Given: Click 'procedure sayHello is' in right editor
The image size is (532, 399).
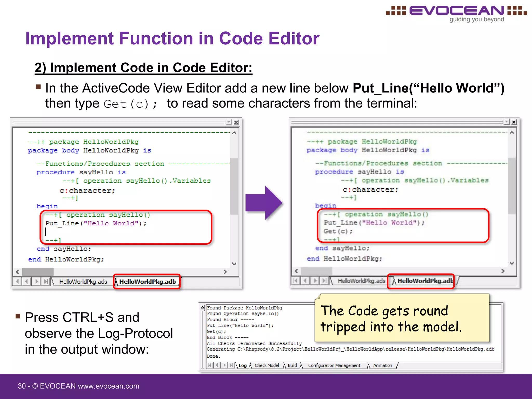Looking at the screenshot, I should (x=360, y=172).
